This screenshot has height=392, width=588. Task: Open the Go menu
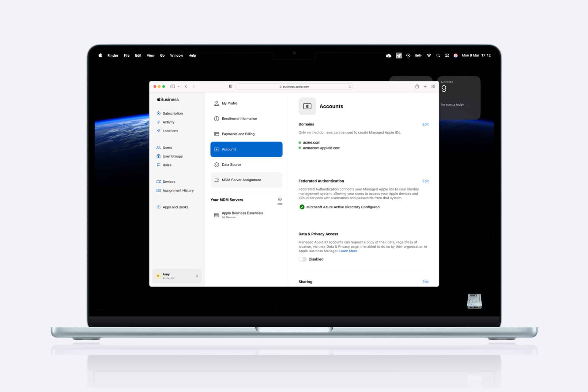[162, 55]
